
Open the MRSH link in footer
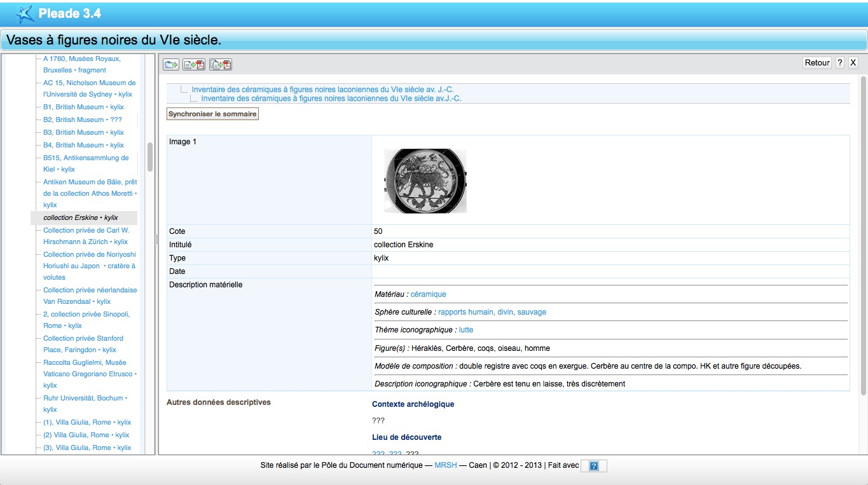click(x=446, y=465)
